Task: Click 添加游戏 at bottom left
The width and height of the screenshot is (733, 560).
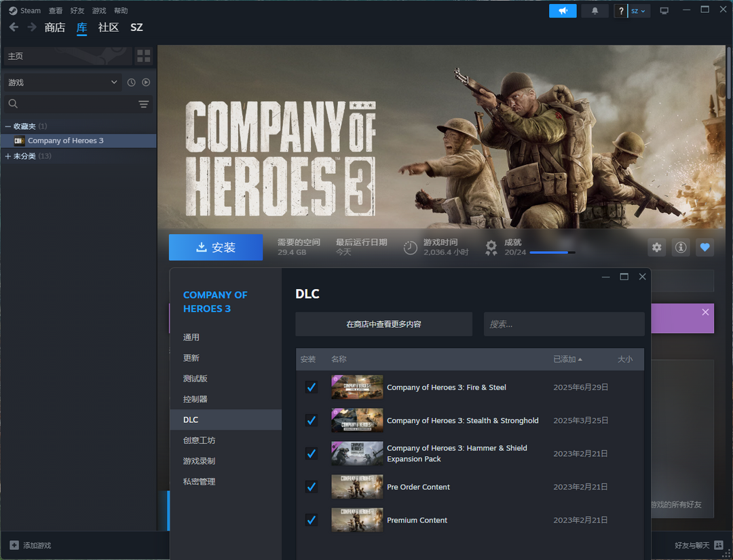Action: [31, 545]
